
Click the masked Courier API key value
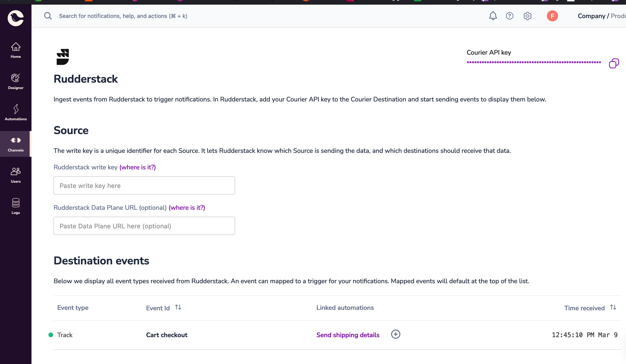[534, 62]
